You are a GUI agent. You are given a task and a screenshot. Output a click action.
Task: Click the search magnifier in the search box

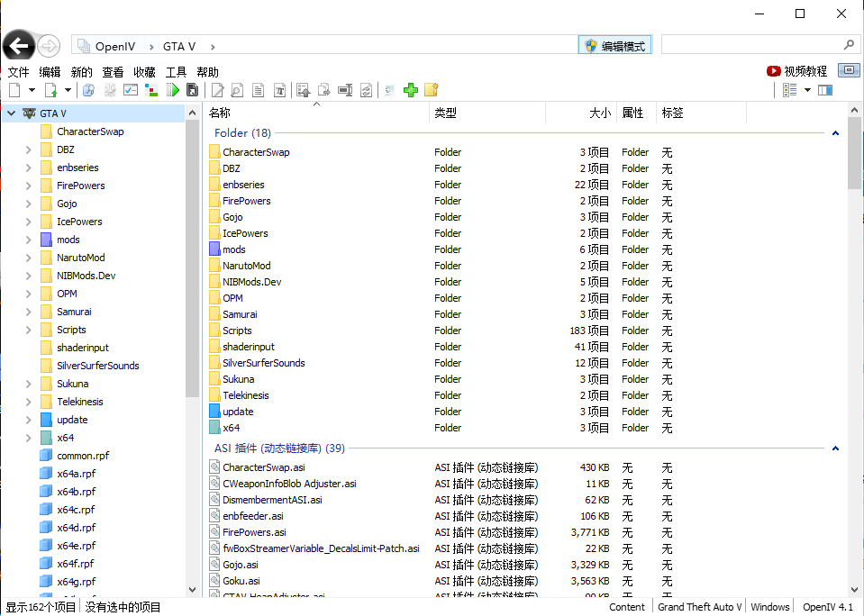pyautogui.click(x=849, y=45)
